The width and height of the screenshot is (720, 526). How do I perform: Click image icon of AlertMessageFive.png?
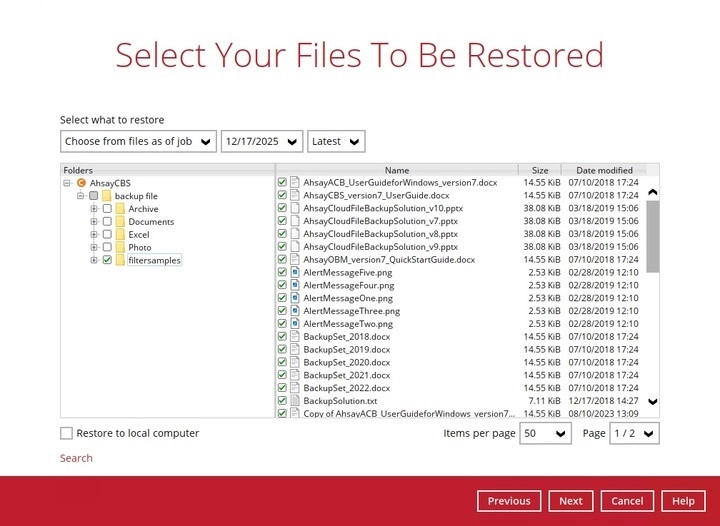pyautogui.click(x=295, y=272)
